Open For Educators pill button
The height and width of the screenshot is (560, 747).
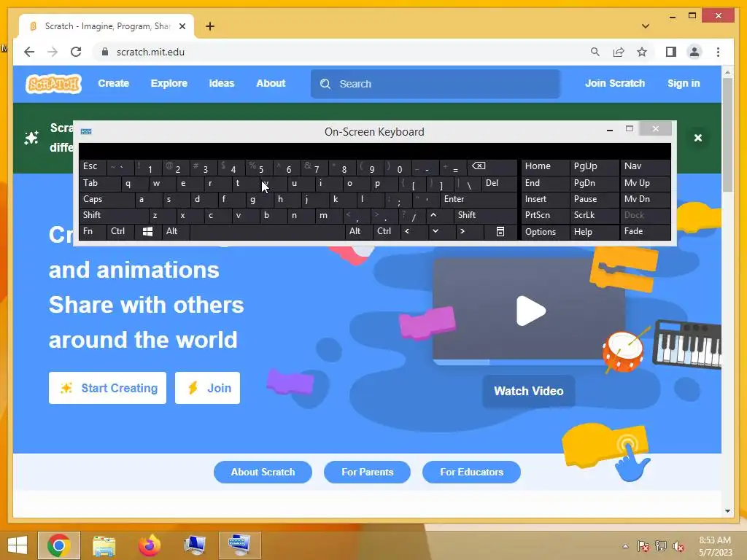(471, 472)
